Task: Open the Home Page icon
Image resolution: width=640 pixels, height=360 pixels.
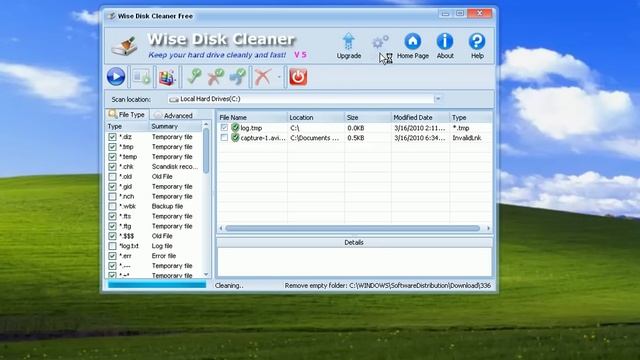Action: click(413, 41)
